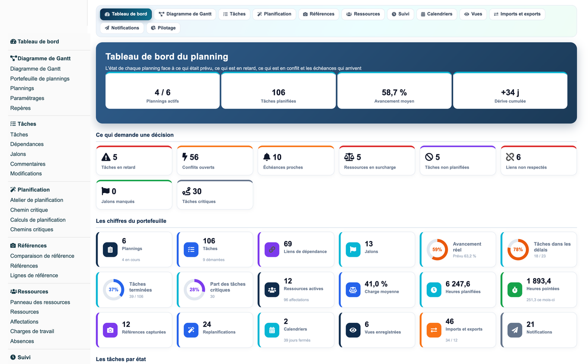Go to Paramétrages in the sidebar
The width and height of the screenshot is (588, 364).
[x=27, y=98]
